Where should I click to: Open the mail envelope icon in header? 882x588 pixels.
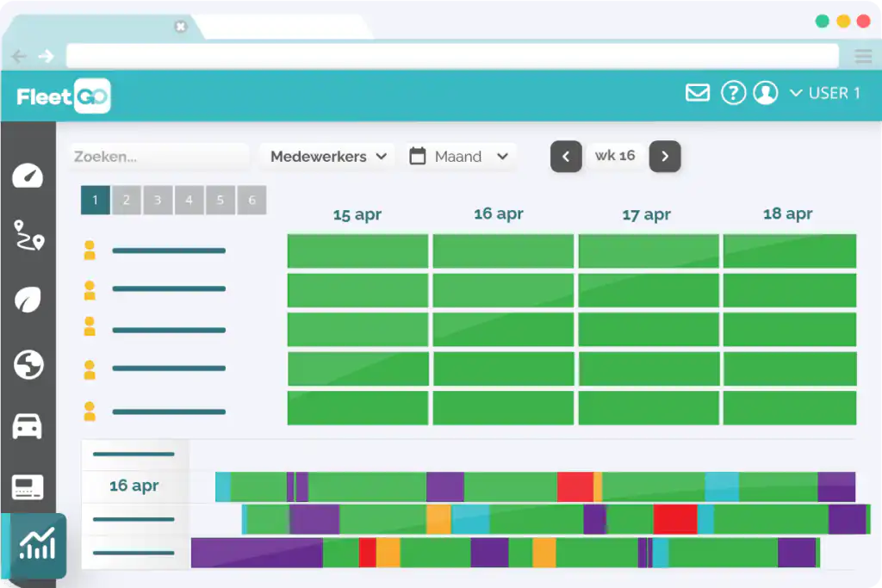click(698, 93)
